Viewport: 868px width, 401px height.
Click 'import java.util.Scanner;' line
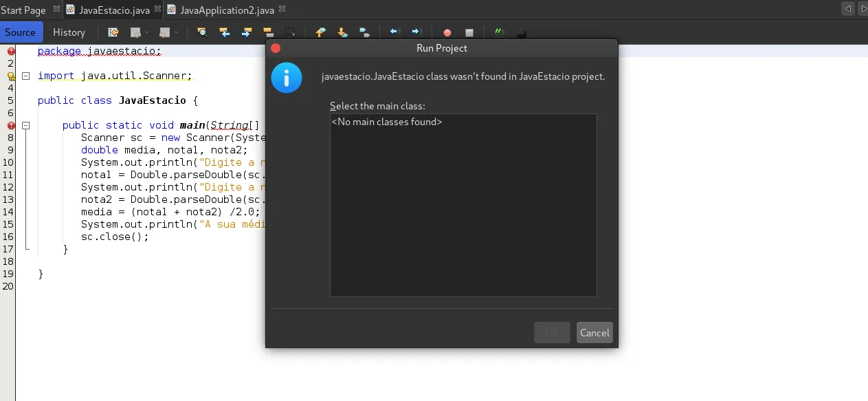pyautogui.click(x=115, y=76)
